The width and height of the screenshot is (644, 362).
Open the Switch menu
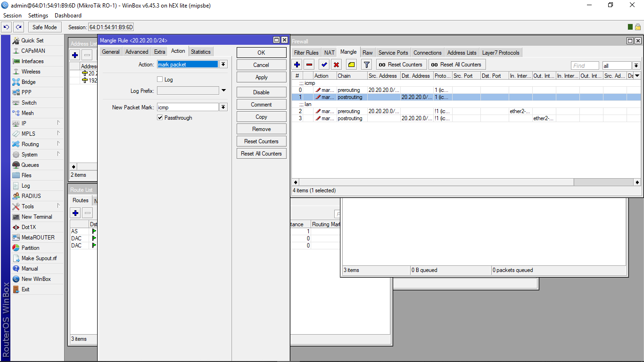(x=29, y=103)
